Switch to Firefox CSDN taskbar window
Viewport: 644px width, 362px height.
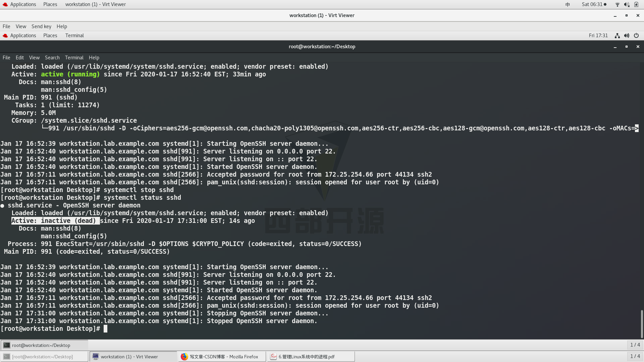click(x=221, y=357)
